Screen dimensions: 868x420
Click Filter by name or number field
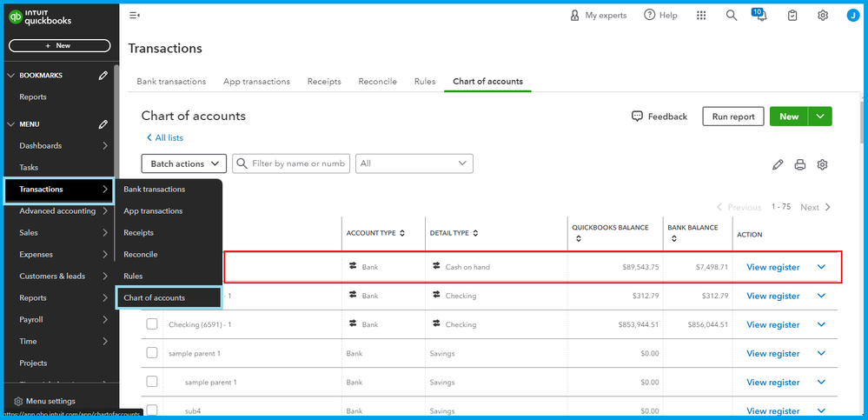coord(291,163)
